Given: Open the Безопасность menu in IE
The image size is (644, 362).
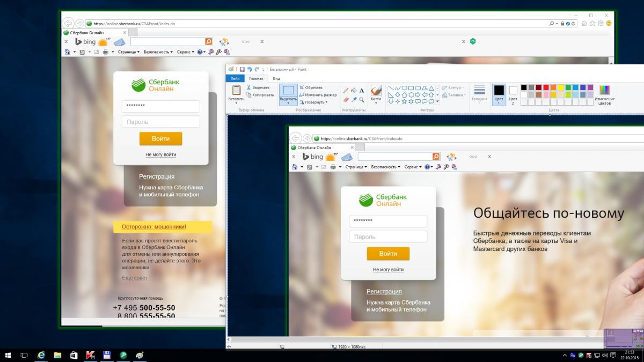Looking at the screenshot, I should (158, 52).
